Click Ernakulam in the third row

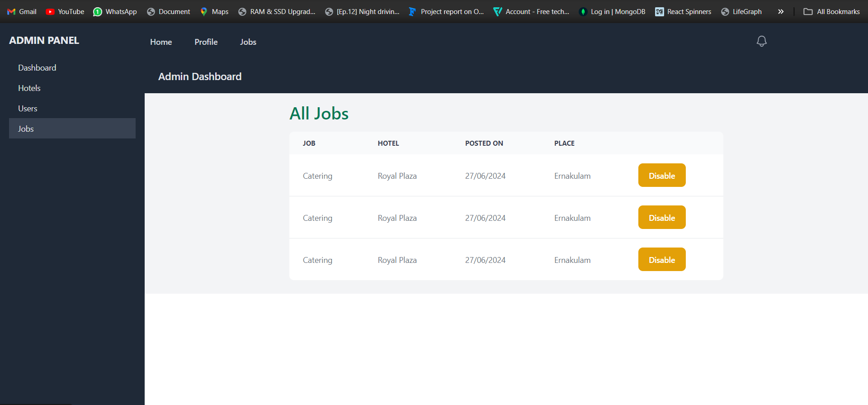point(572,260)
